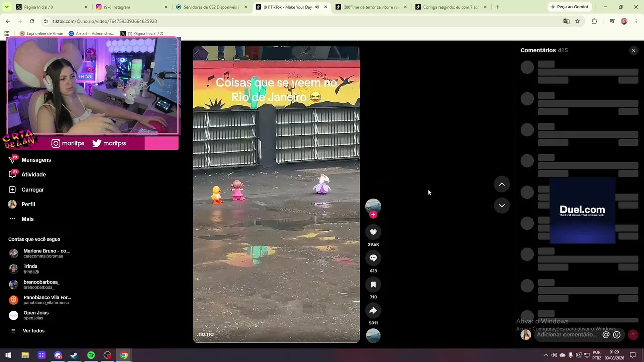Open followed account Open Joias
The height and width of the screenshot is (362, 644).
[30, 315]
